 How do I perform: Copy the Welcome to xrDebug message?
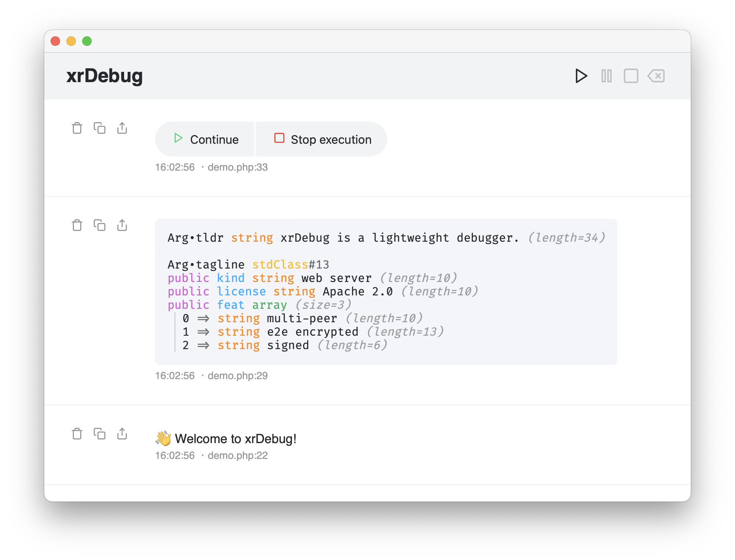[100, 434]
